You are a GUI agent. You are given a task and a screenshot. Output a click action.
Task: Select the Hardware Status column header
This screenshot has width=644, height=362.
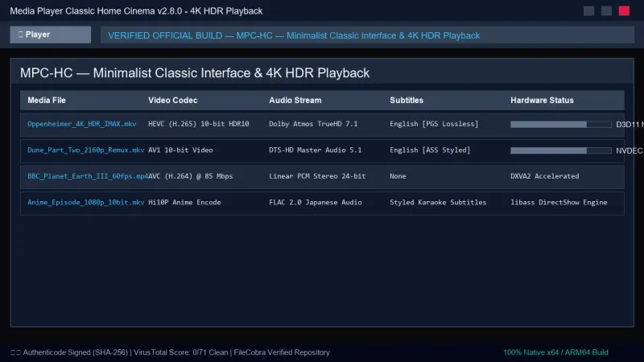[x=542, y=100]
